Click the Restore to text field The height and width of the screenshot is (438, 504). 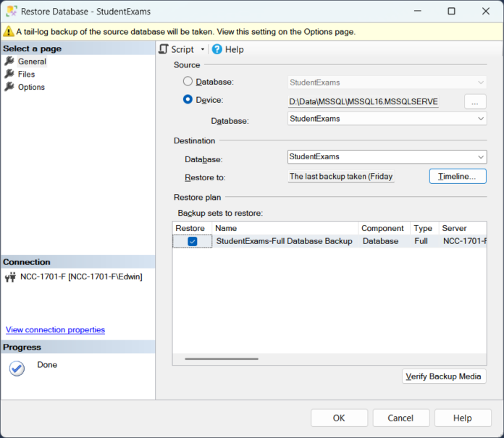pos(341,177)
